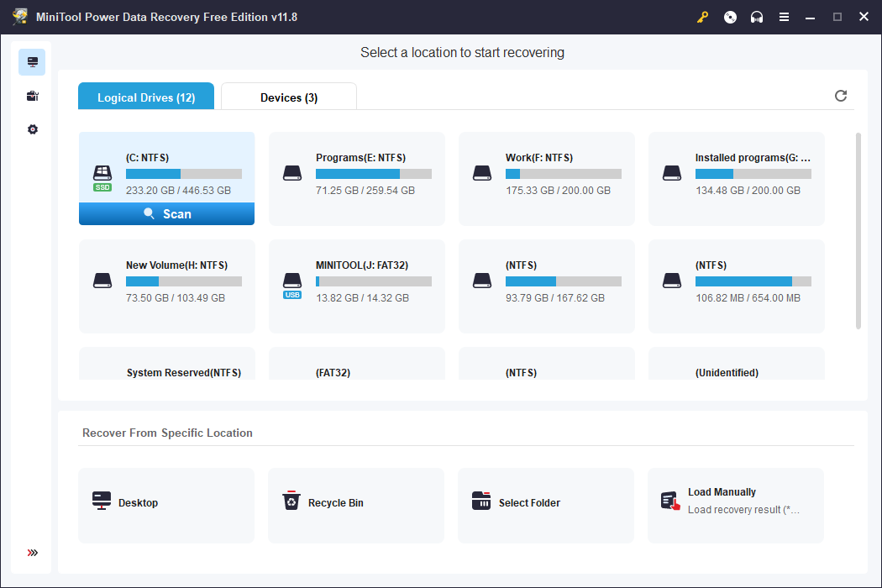
Task: Click the Select Folder icon
Action: (x=481, y=501)
